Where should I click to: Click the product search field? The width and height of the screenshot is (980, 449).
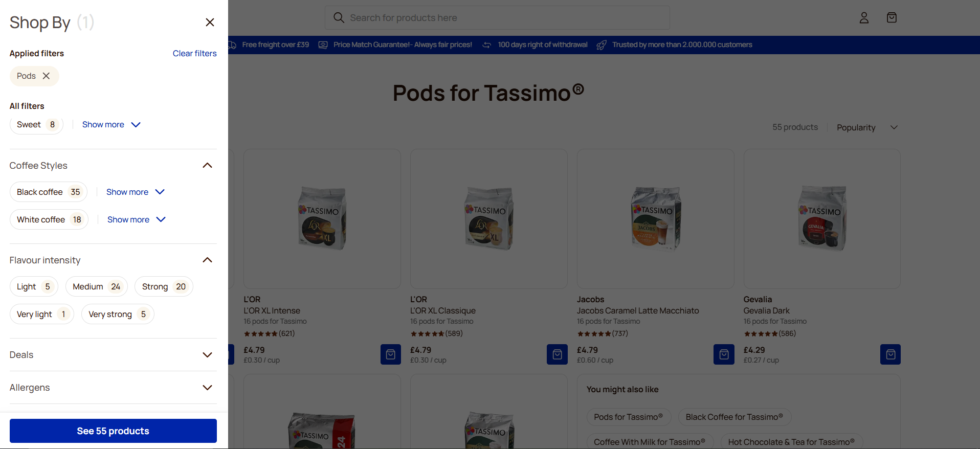click(496, 18)
